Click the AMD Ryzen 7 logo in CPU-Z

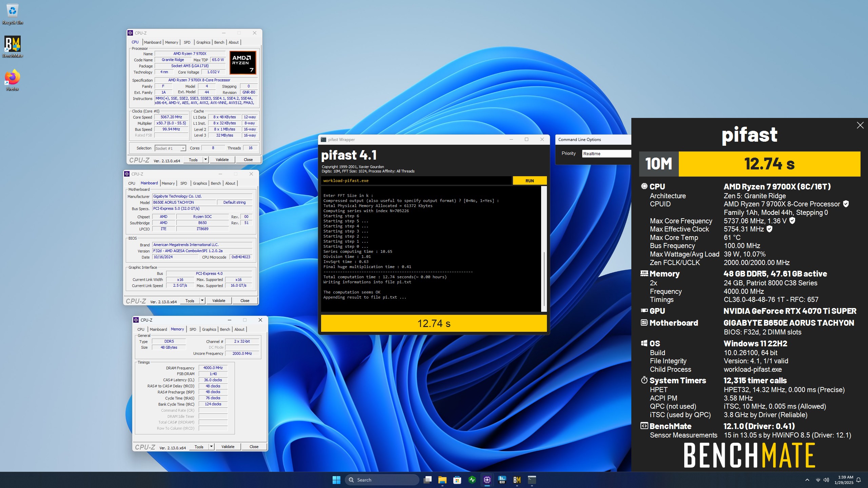pyautogui.click(x=243, y=62)
